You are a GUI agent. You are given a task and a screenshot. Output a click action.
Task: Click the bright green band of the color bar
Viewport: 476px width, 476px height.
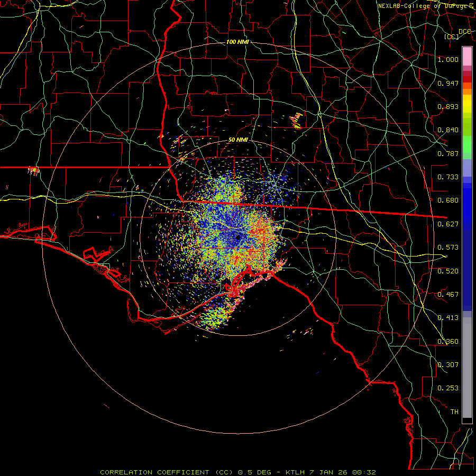tap(467, 144)
